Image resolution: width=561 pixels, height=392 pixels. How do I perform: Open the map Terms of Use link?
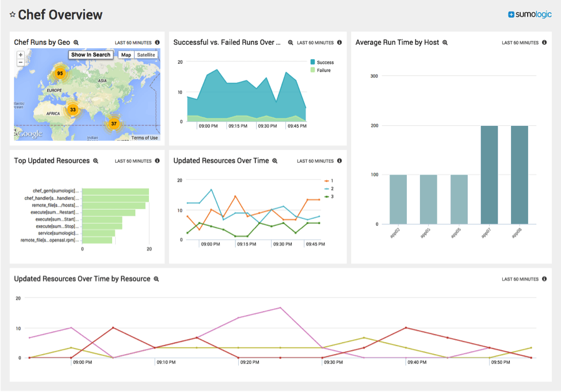click(144, 138)
